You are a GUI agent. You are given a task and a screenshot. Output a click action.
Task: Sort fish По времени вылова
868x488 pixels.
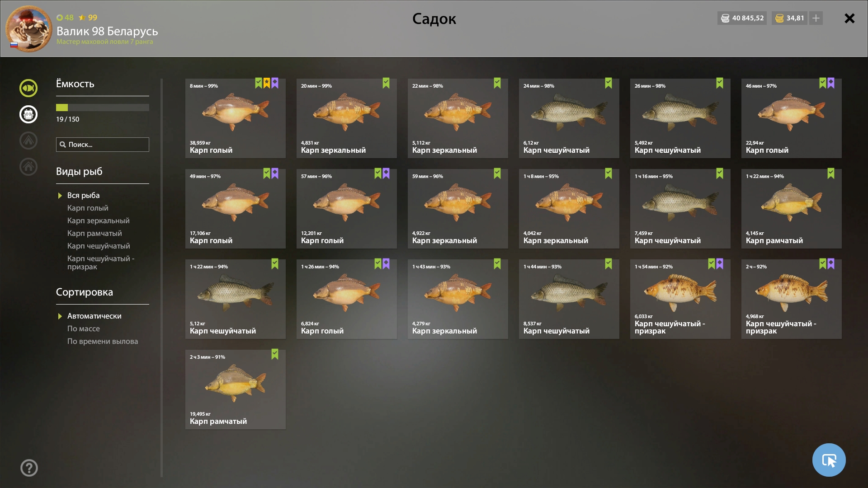(x=103, y=341)
